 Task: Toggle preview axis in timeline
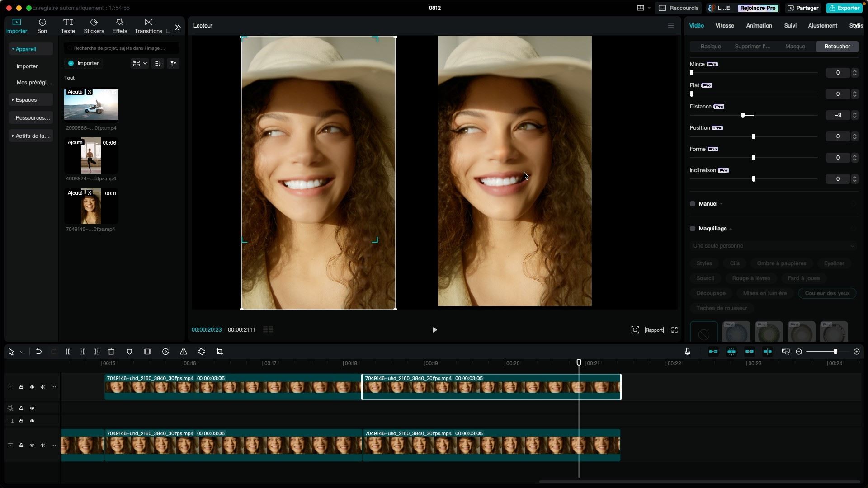coord(768,352)
